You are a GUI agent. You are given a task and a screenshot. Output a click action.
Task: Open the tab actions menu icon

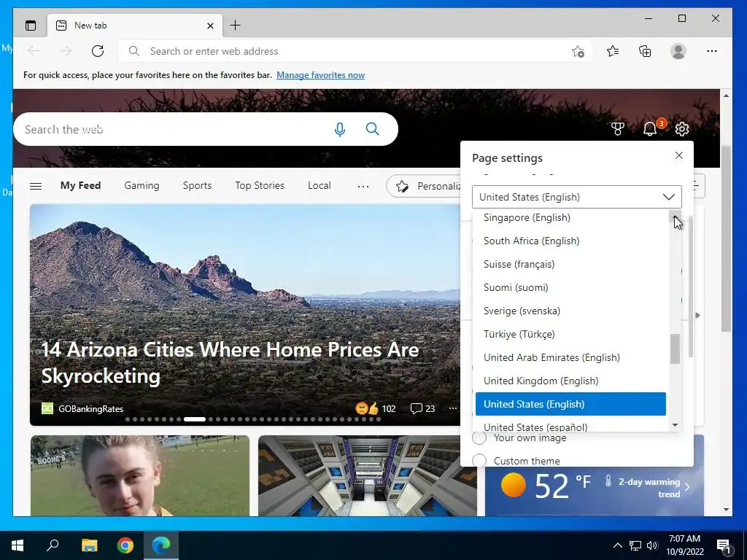click(x=31, y=26)
